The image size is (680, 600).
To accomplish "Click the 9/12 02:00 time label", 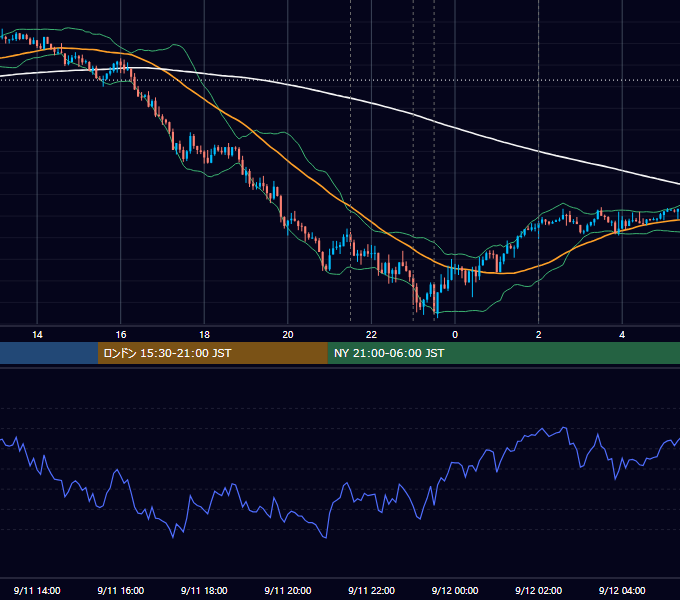I will tap(539, 590).
